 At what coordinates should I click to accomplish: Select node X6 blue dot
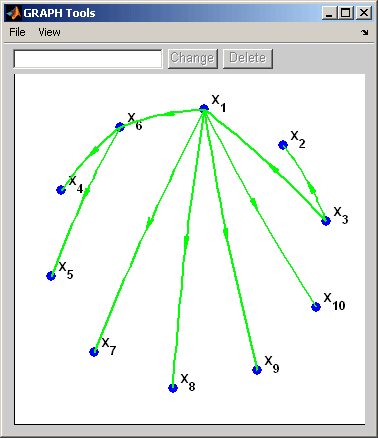(120, 127)
